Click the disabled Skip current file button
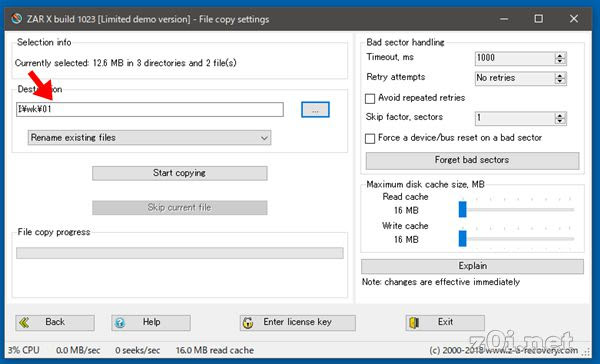 (x=179, y=208)
